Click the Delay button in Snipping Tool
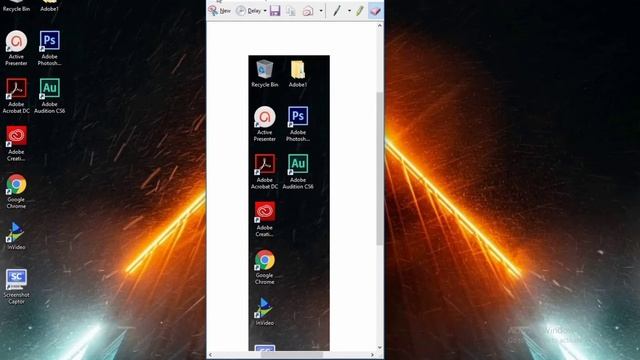 click(x=249, y=11)
